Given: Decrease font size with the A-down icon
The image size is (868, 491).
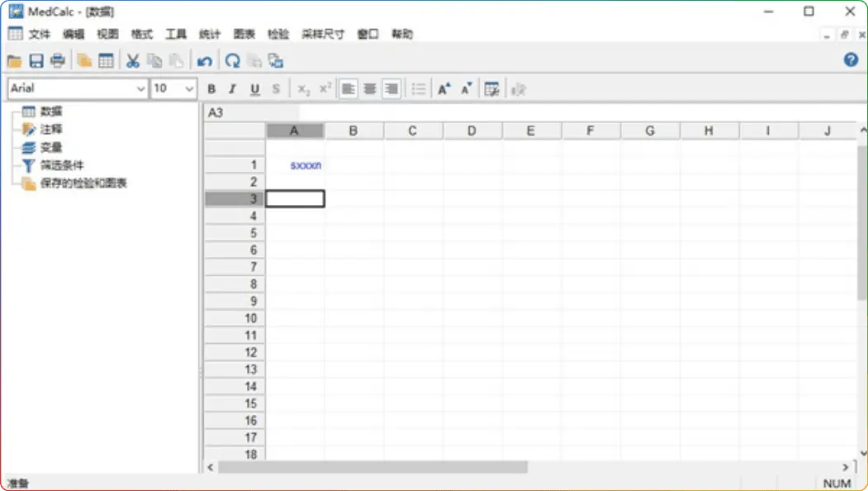Looking at the screenshot, I should (467, 88).
